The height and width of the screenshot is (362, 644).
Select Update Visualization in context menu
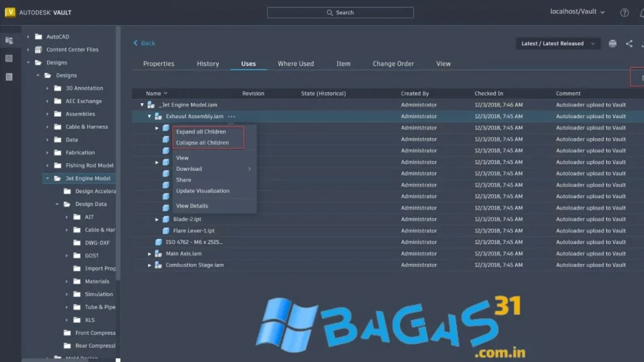pos(203,191)
